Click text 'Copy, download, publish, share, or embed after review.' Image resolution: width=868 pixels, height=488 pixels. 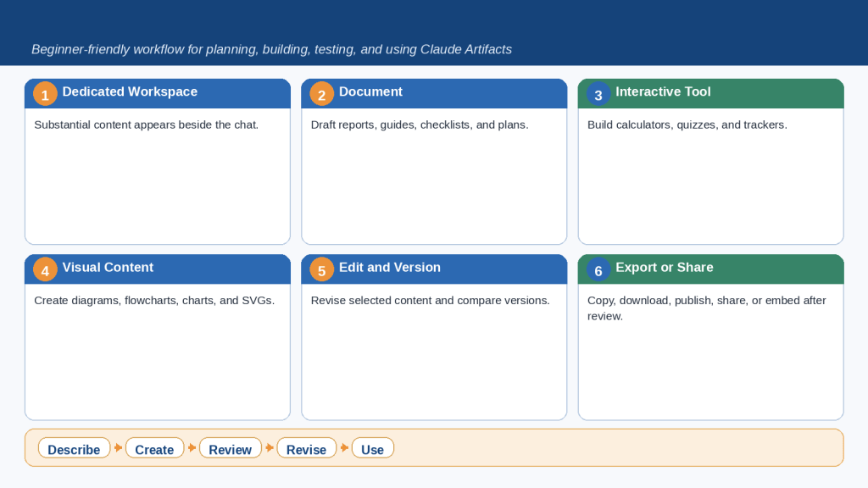[x=706, y=308]
